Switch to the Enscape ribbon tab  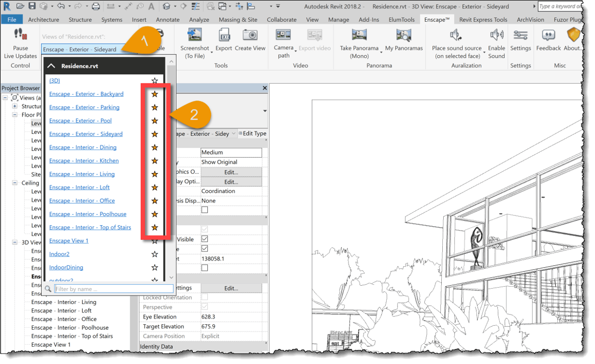tap(436, 19)
